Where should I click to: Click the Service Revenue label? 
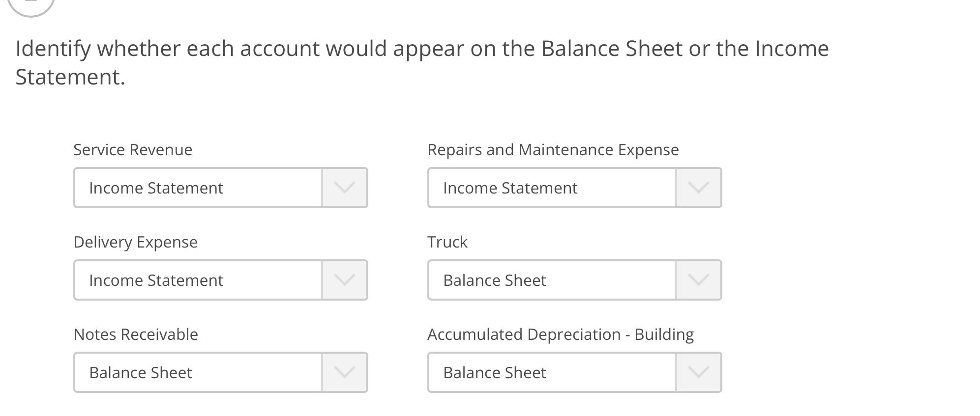(133, 150)
